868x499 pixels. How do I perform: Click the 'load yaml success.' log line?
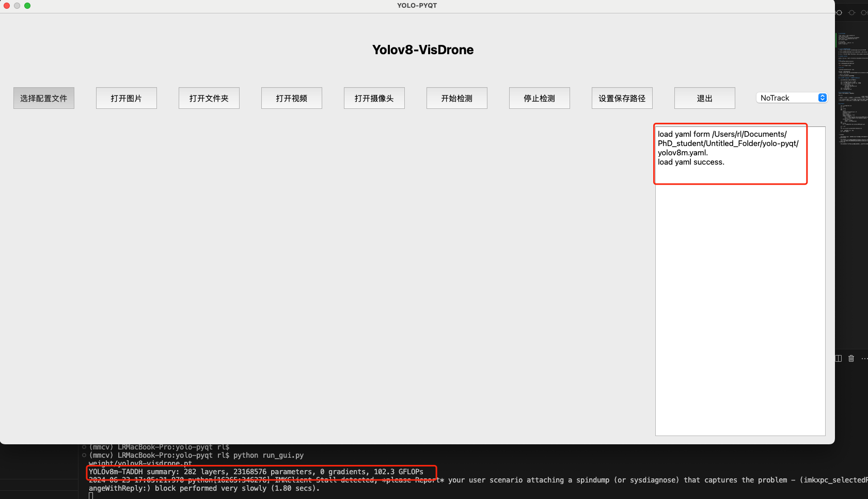[x=691, y=162]
